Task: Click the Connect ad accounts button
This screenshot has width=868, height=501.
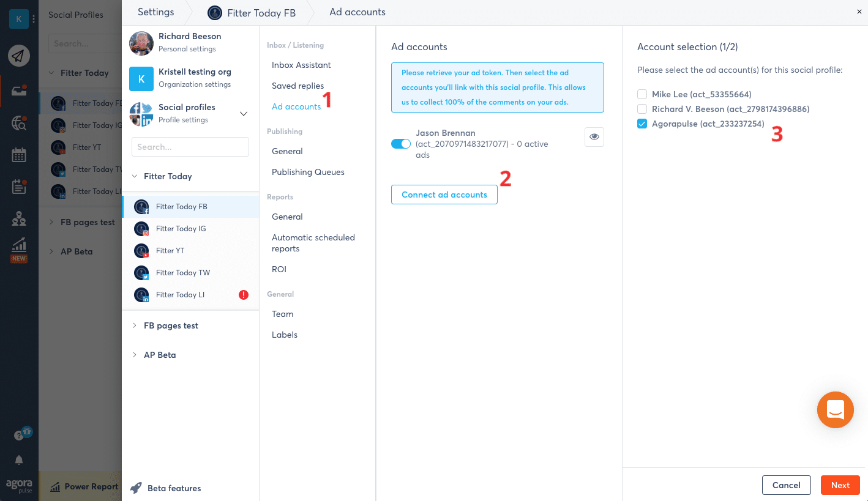Action: 444,195
